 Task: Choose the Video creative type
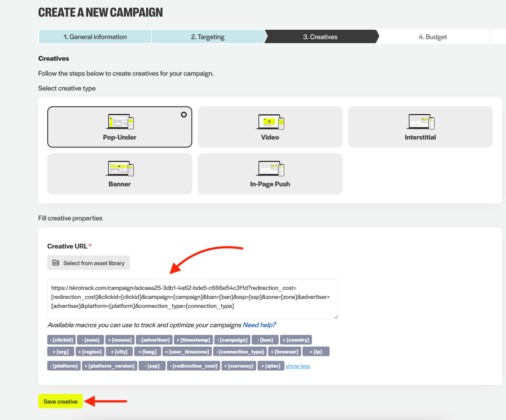pyautogui.click(x=270, y=127)
